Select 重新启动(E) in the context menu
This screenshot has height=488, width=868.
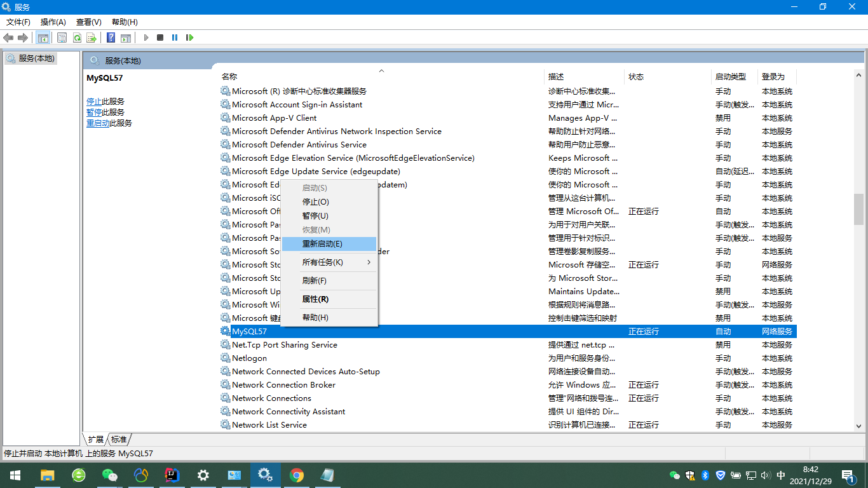coord(323,243)
